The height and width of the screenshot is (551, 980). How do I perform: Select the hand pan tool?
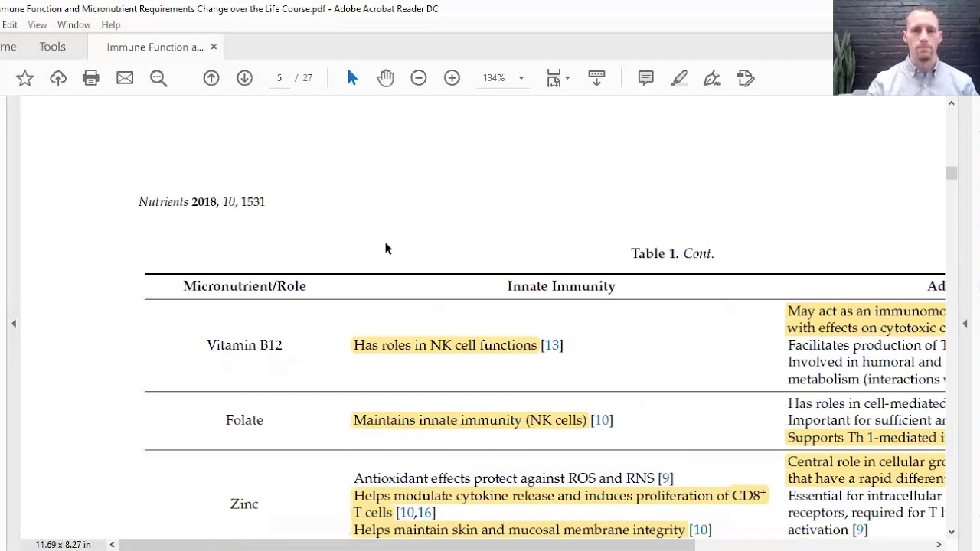click(x=385, y=78)
